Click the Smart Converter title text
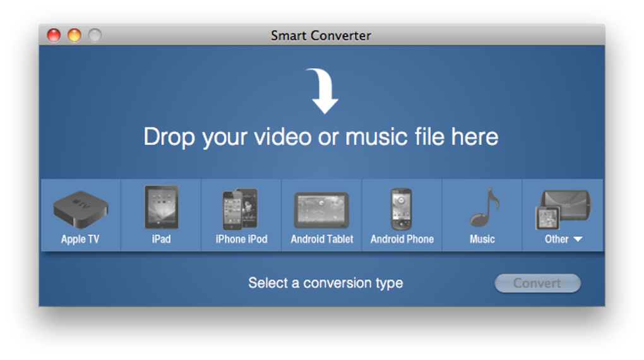 pyautogui.click(x=321, y=36)
